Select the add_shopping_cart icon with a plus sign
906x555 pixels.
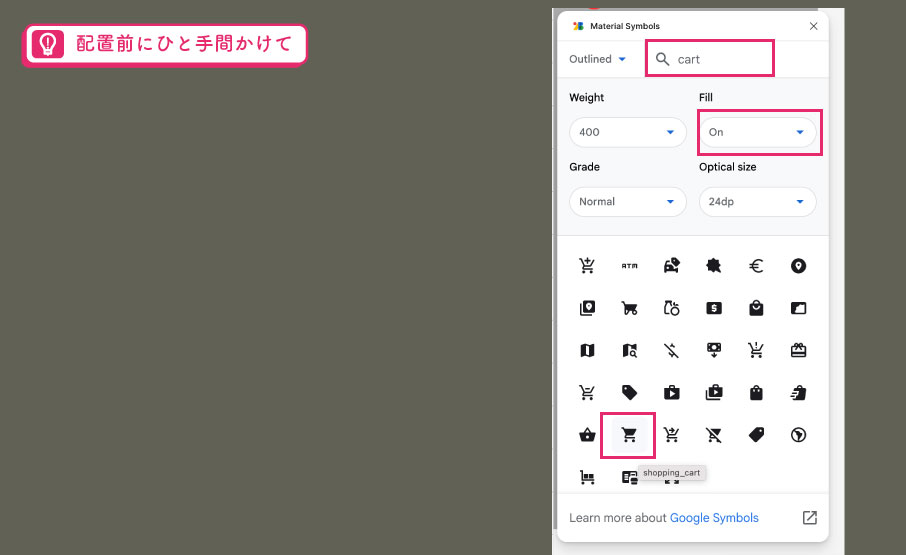click(587, 266)
